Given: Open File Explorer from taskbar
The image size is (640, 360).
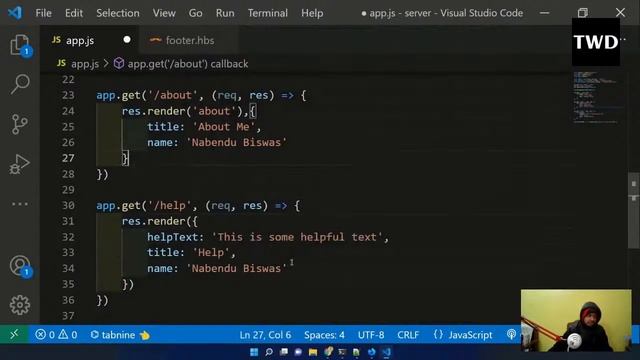Looking at the screenshot, I should click(313, 352).
